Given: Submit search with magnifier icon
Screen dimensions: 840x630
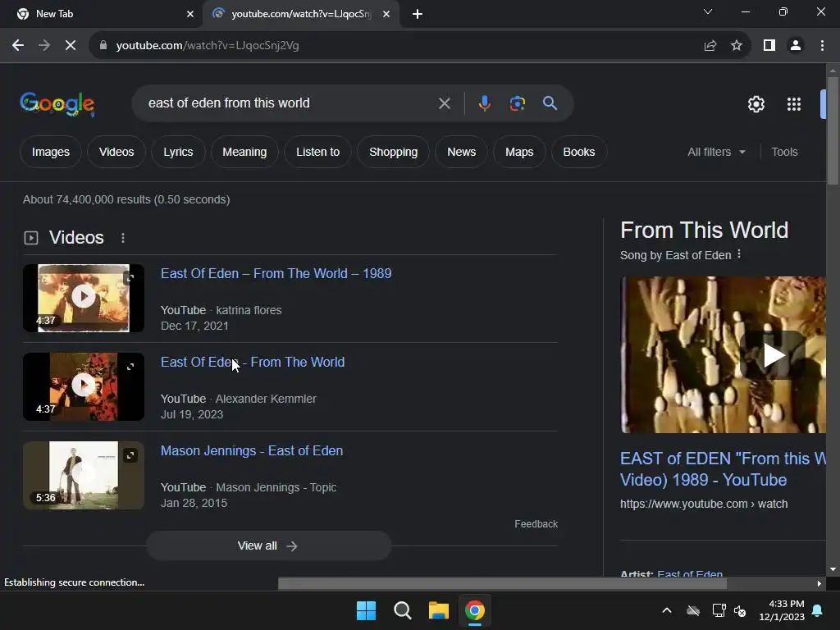Looking at the screenshot, I should (x=550, y=103).
